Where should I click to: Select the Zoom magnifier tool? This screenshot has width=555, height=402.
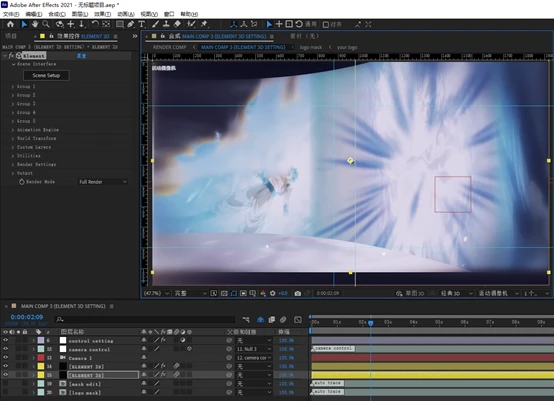tap(46, 24)
